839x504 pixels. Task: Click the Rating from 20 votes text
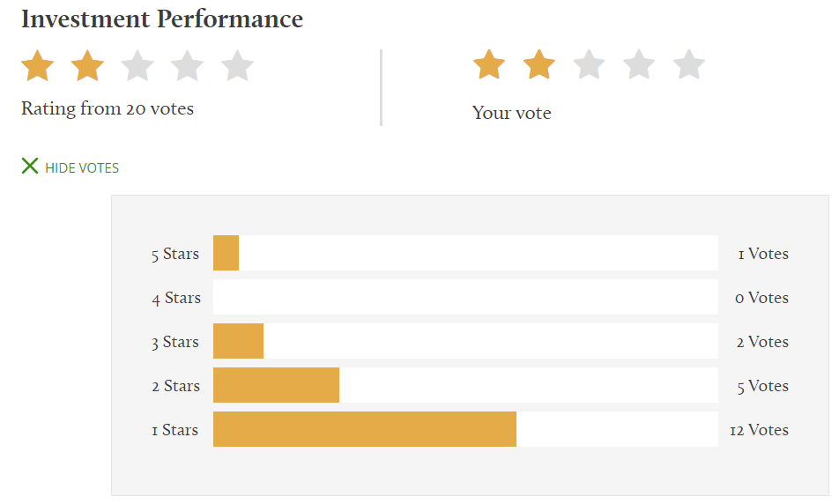pyautogui.click(x=108, y=108)
